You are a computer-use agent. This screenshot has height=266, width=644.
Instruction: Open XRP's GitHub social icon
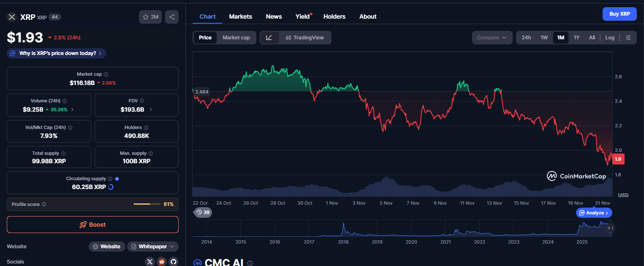coord(174,261)
